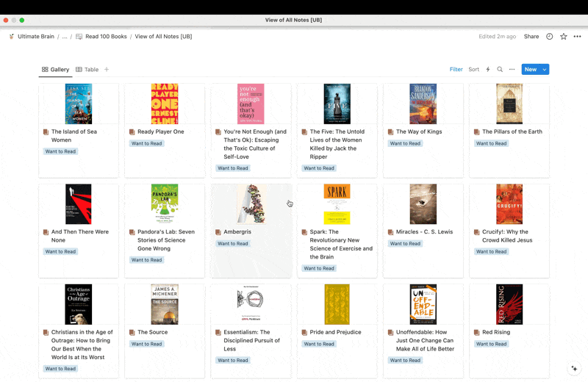Open the Essentialism book cover thumbnail
Image resolution: width=588 pixels, height=382 pixels.
click(x=251, y=304)
